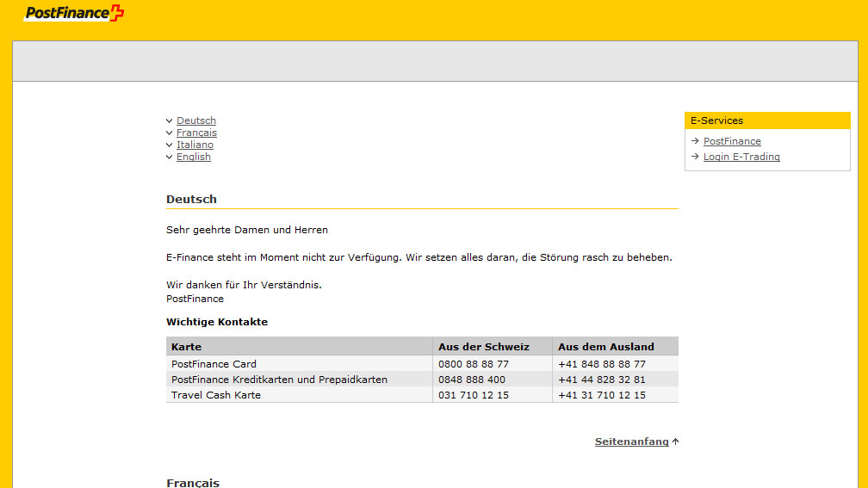Click the up arrow beside Seitenanfang
The image size is (868, 488).
point(675,442)
